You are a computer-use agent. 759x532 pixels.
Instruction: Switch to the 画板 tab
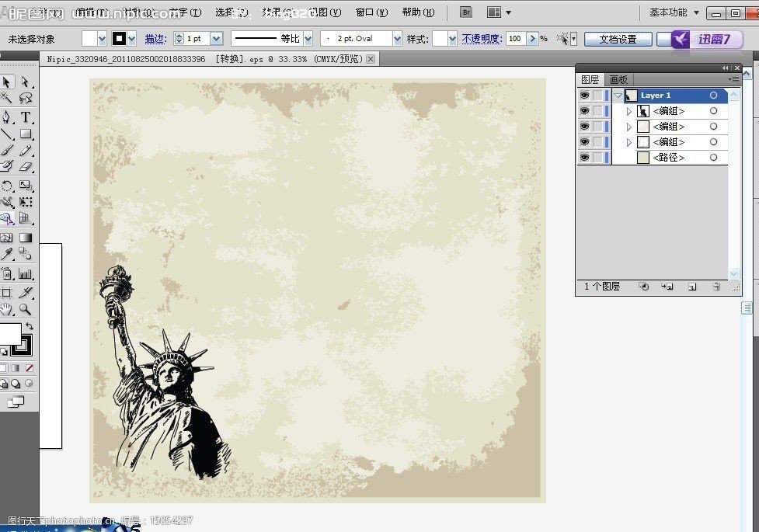pyautogui.click(x=618, y=79)
